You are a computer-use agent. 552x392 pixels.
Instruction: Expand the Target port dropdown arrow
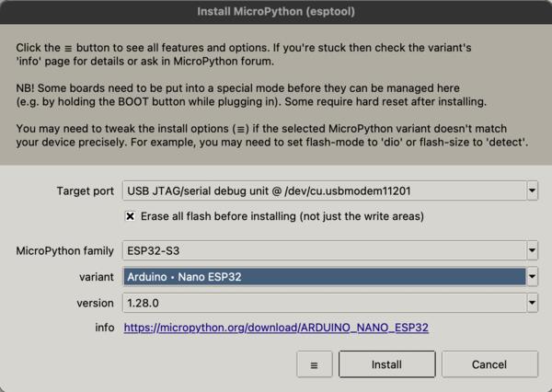pos(532,191)
